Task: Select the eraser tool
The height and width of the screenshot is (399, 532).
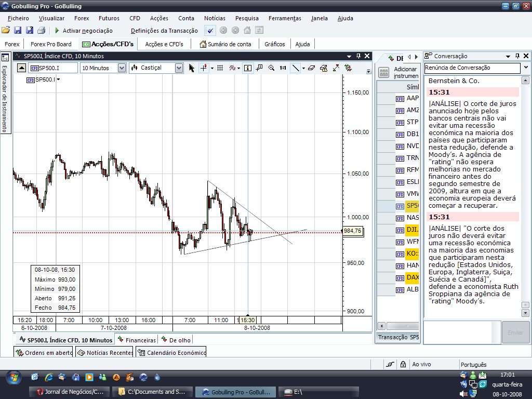Action: coord(312,68)
